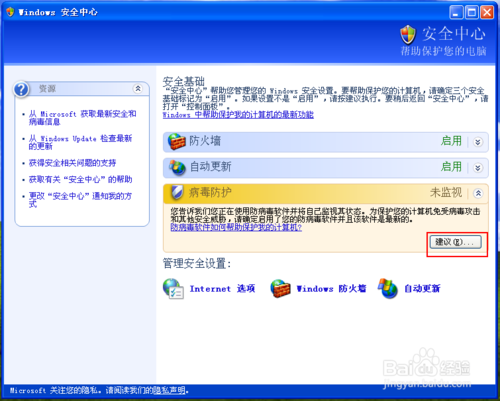Click the Windows 防火墙 icon under manage settings
500x401 pixels.
281,288
